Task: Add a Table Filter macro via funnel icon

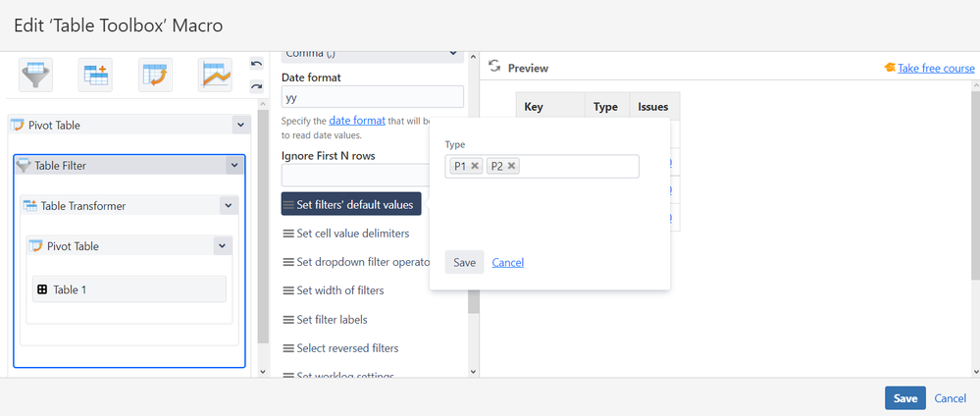Action: coord(35,76)
